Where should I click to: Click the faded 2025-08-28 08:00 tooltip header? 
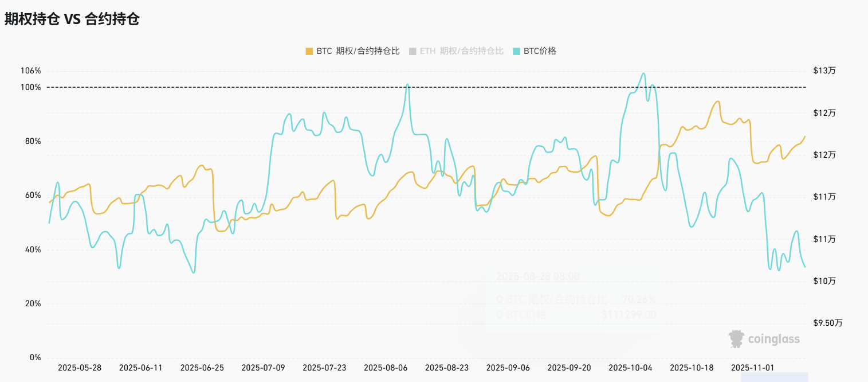click(x=537, y=276)
